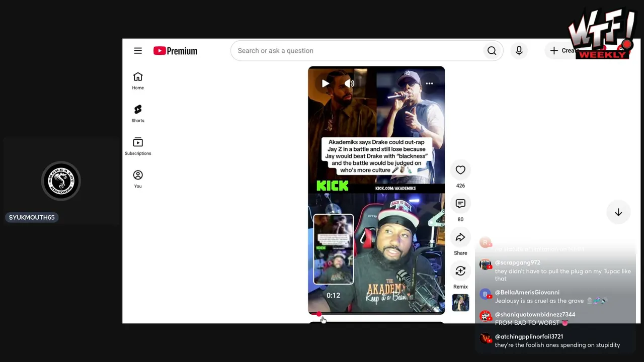The width and height of the screenshot is (644, 362).
Task: Play the Short with the play button
Action: coord(325,83)
